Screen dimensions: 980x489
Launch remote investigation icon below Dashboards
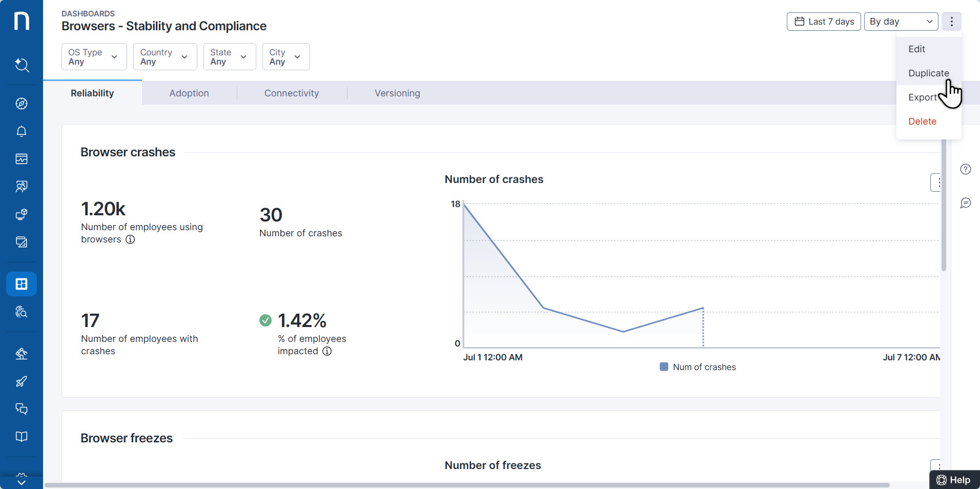(x=22, y=312)
